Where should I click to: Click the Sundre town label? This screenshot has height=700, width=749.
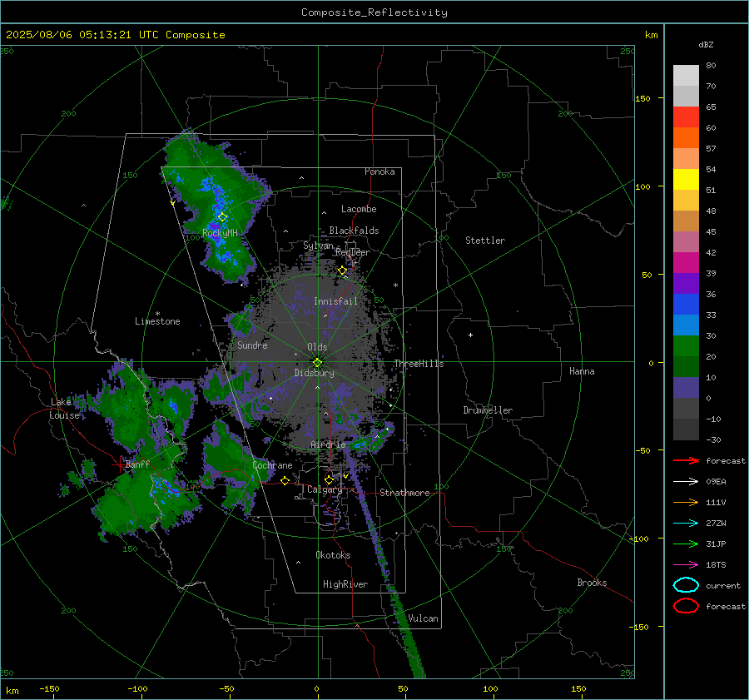pyautogui.click(x=252, y=345)
